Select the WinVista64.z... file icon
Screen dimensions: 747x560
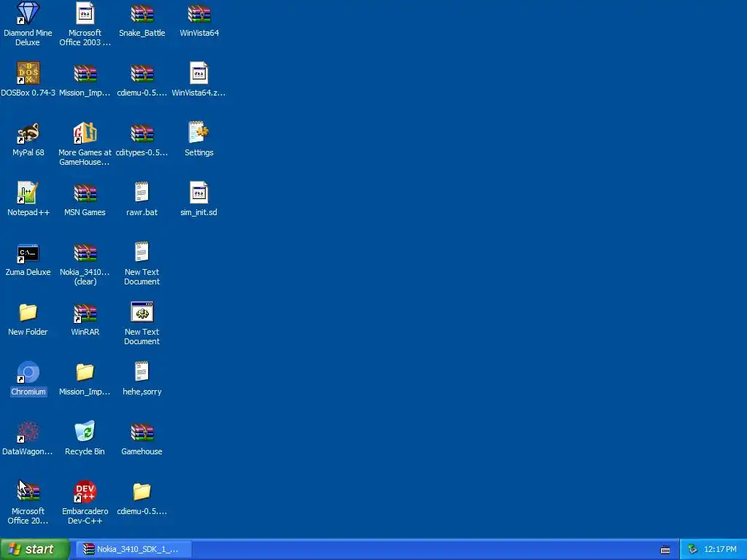coord(198,73)
